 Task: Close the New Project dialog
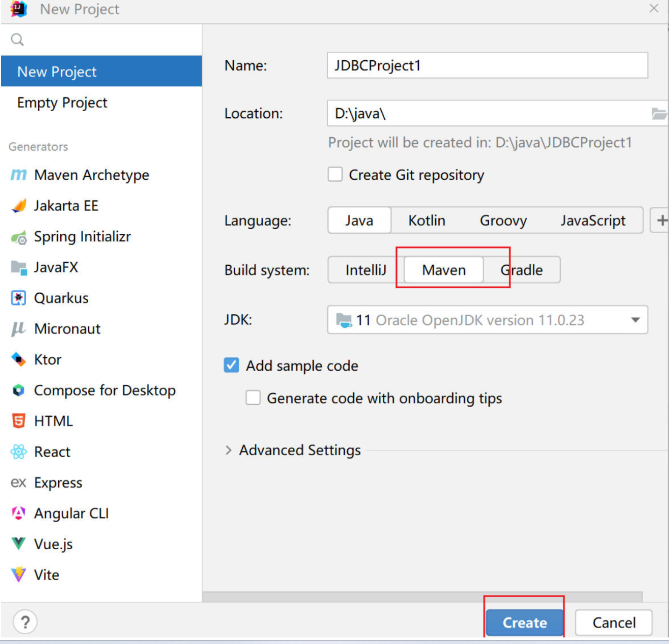654,8
